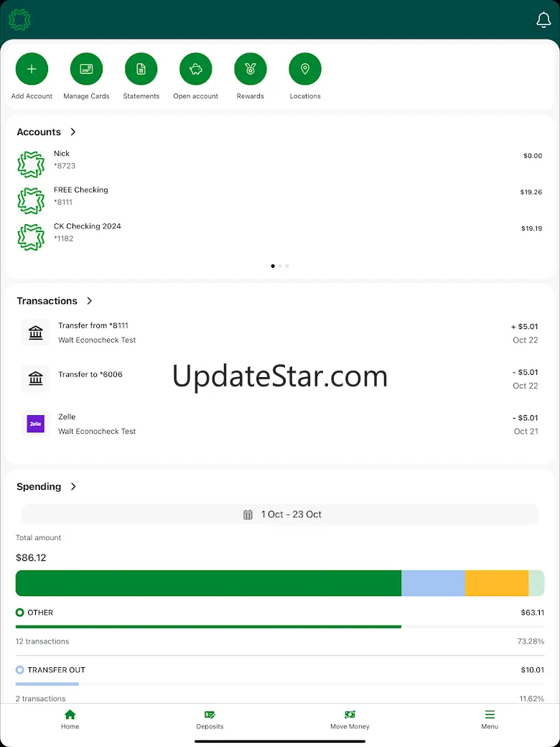The width and height of the screenshot is (560, 747).
Task: Tap the Spending heading
Action: pyautogui.click(x=39, y=486)
